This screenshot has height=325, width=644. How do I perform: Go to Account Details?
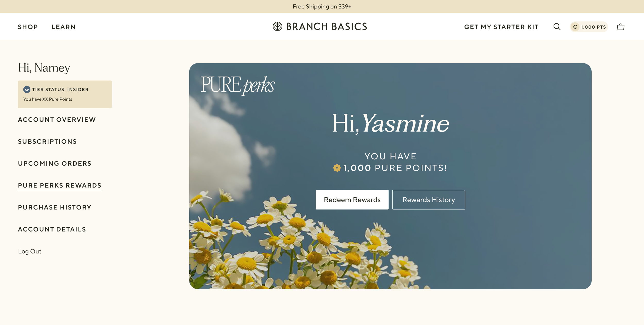52,229
